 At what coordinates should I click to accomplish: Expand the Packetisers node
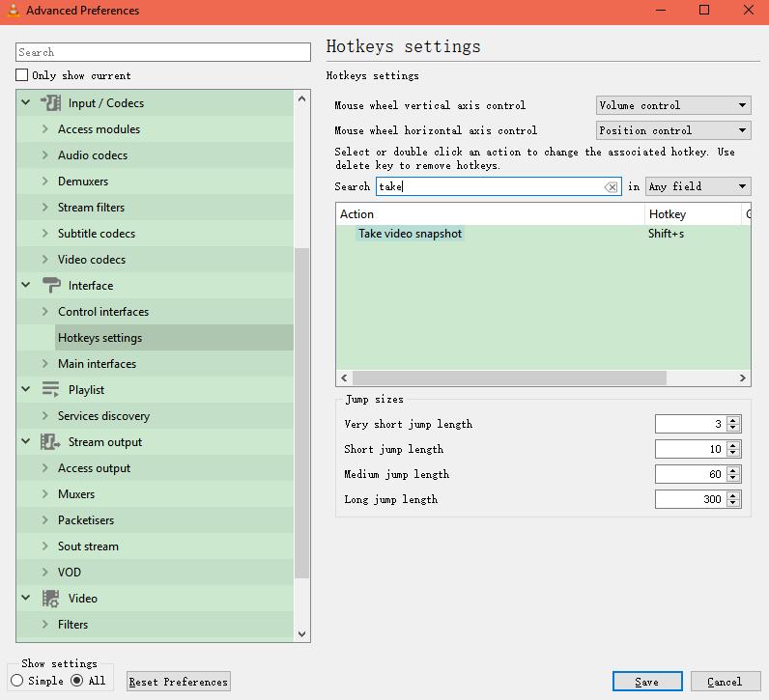45,519
